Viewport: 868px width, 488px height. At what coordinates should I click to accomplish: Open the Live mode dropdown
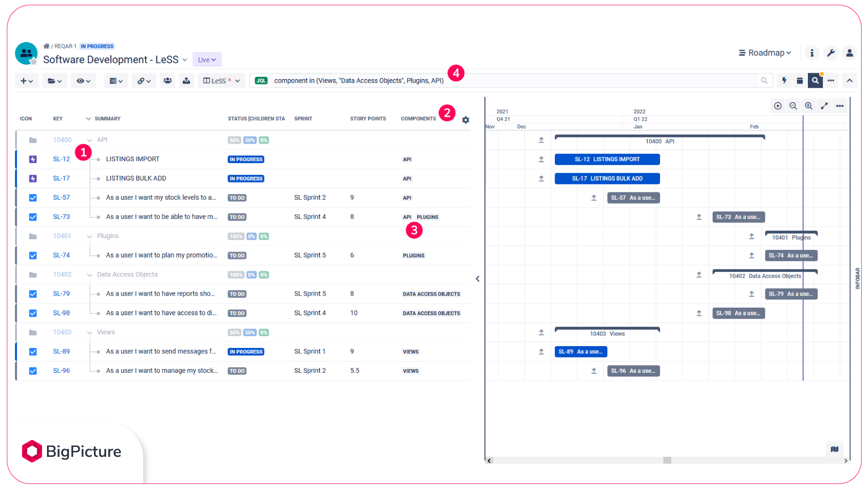tap(207, 60)
